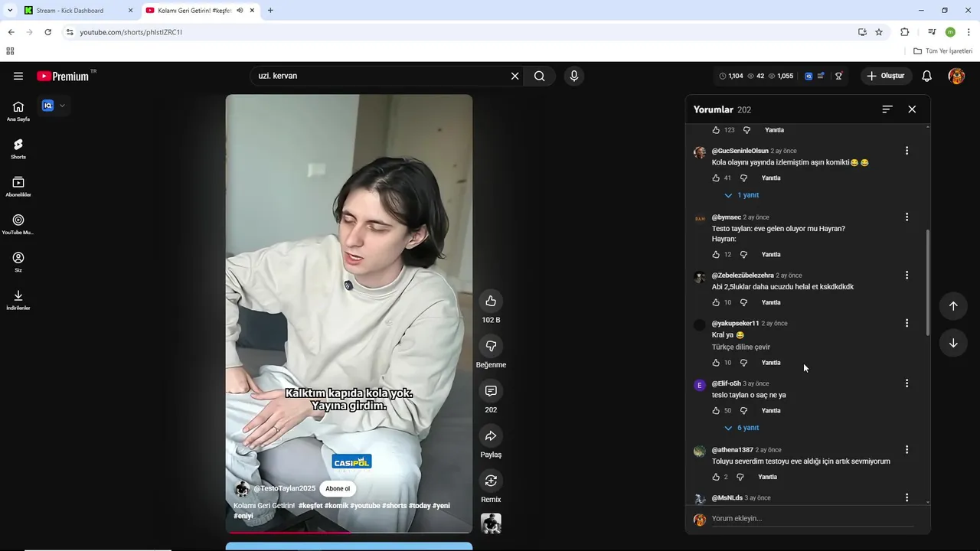The height and width of the screenshot is (551, 980).
Task: Dislike the @Elif-o5h comment
Action: tap(743, 411)
